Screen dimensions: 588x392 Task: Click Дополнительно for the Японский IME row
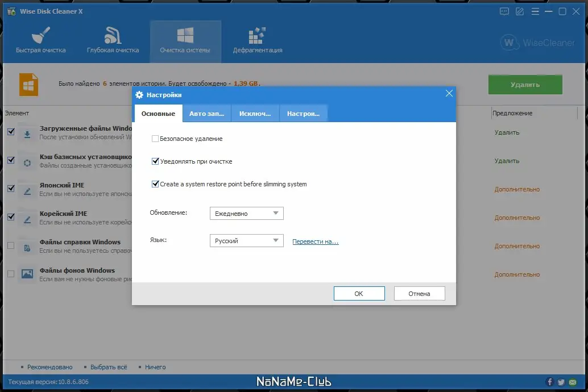[517, 189]
